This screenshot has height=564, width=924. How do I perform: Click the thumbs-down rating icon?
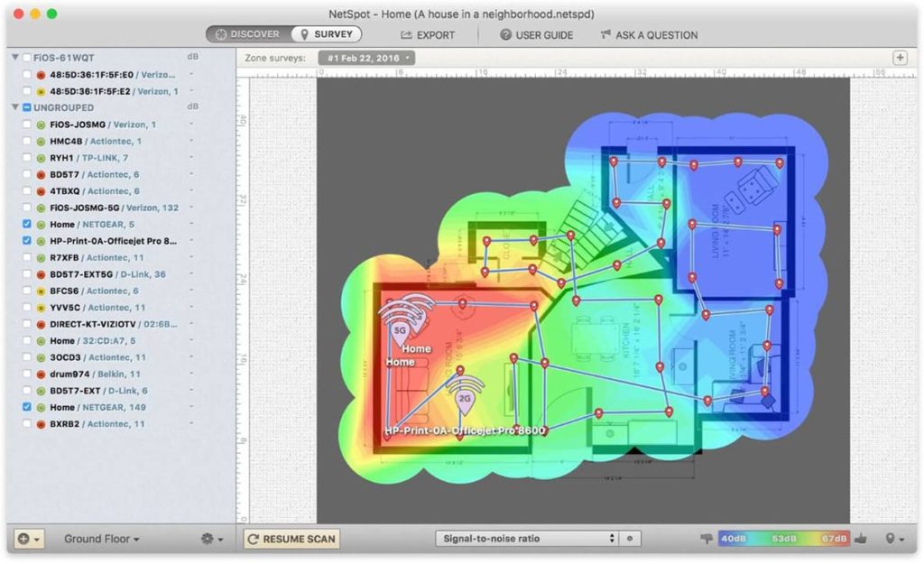(x=707, y=538)
